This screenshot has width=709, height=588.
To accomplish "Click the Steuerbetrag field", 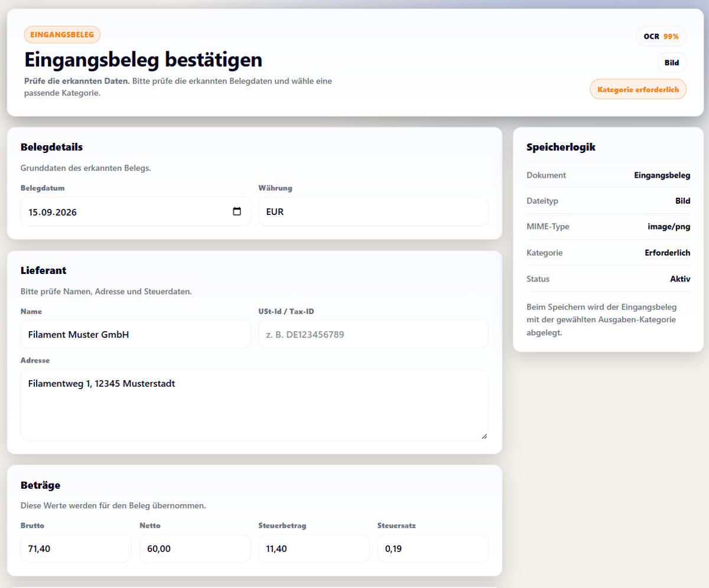I will pyautogui.click(x=314, y=548).
